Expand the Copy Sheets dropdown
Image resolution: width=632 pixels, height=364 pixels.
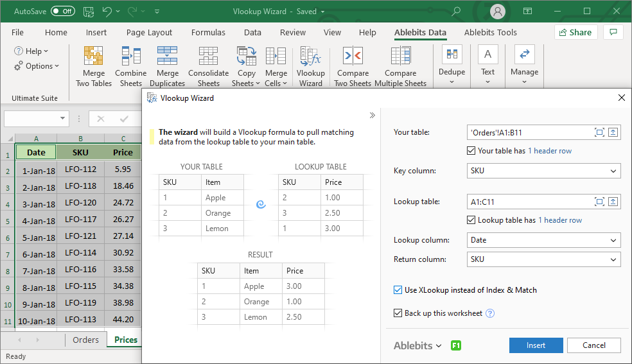point(257,83)
